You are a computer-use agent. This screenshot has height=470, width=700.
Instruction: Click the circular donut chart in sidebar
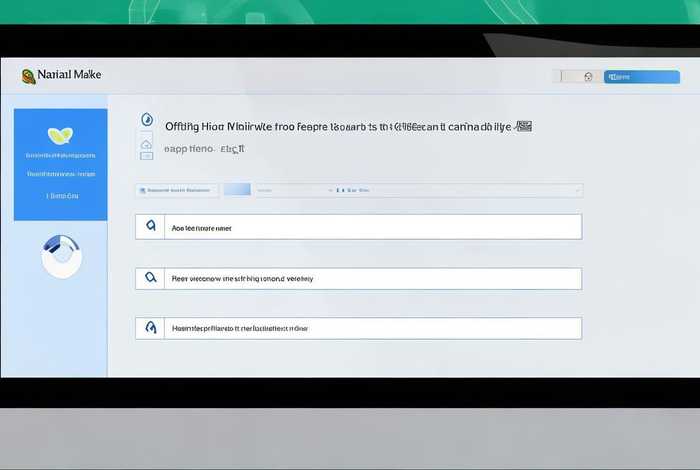pyautogui.click(x=62, y=256)
